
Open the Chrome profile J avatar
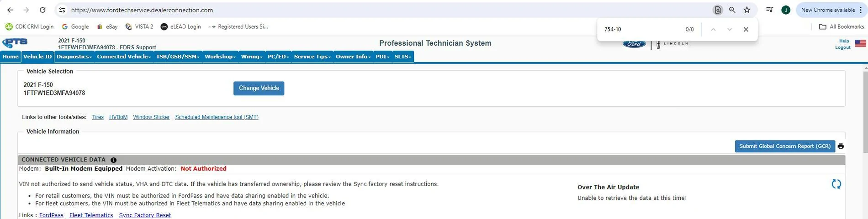tap(786, 10)
